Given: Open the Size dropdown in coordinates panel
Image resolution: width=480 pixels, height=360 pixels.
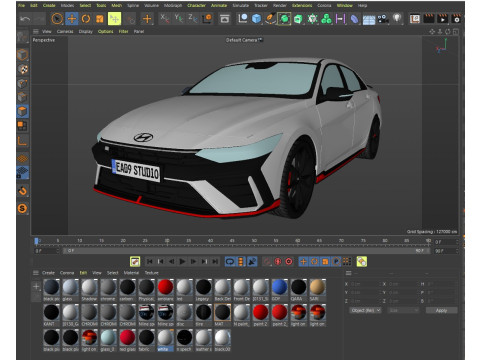Looking at the screenshot, I should pos(403,310).
